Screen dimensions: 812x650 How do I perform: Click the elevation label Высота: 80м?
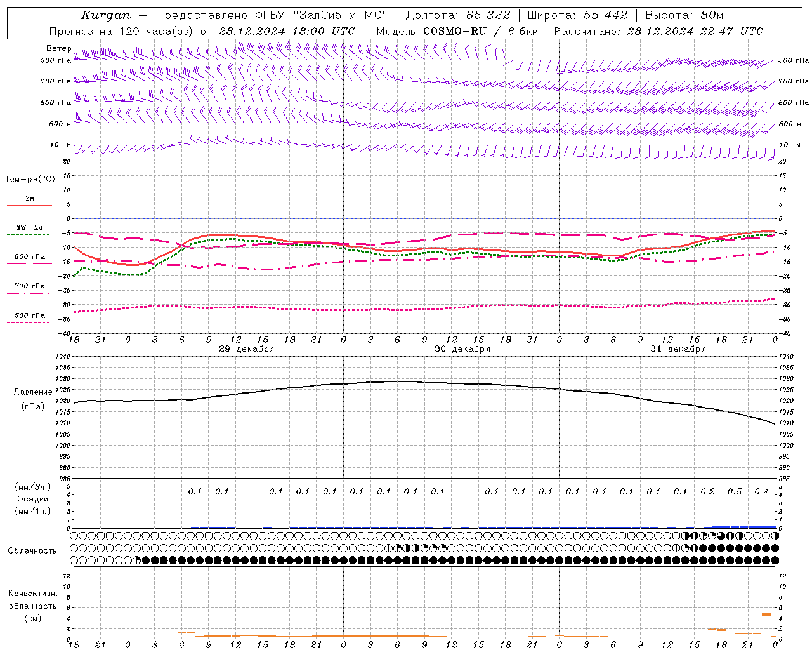click(x=684, y=15)
